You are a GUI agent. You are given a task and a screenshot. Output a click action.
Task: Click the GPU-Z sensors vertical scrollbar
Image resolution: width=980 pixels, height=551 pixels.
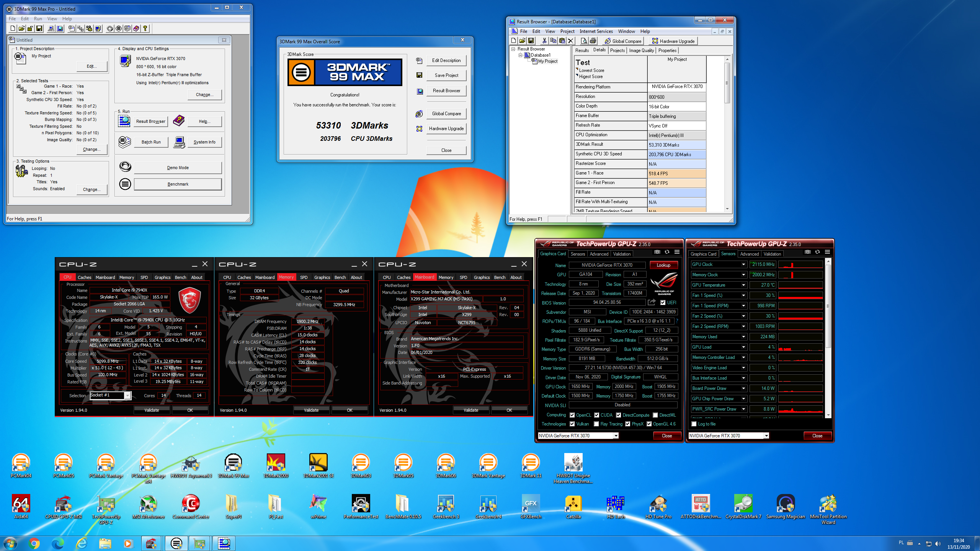coord(828,339)
